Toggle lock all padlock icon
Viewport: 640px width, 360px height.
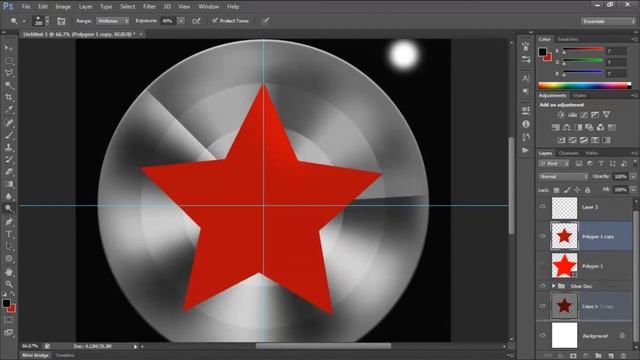tap(587, 190)
